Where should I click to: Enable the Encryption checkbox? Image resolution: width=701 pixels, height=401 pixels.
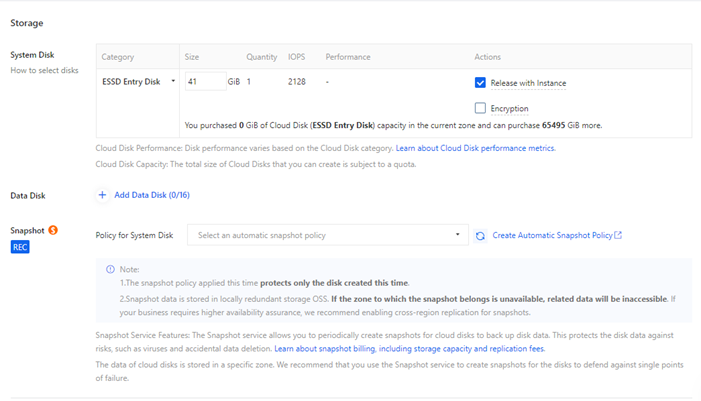(480, 108)
